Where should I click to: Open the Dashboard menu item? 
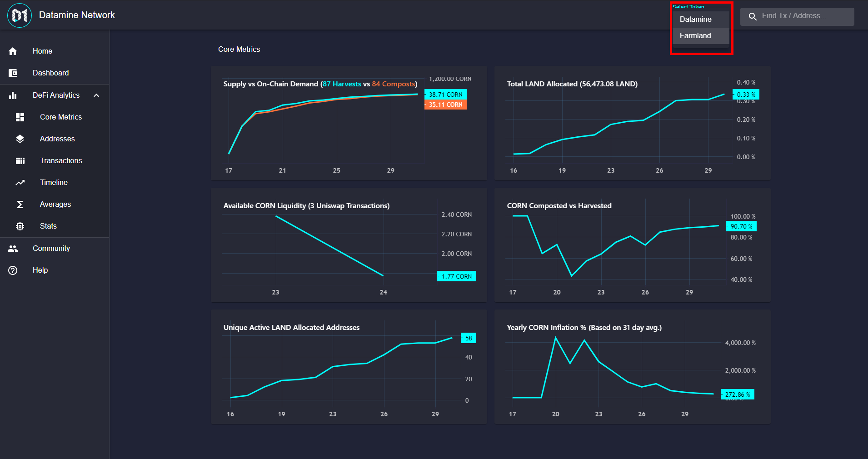point(55,73)
